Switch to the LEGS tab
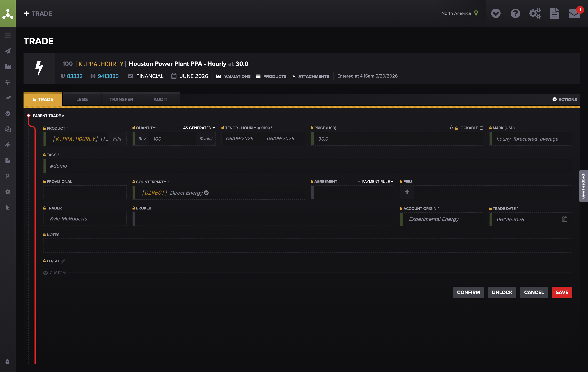The image size is (588, 372). click(x=82, y=99)
